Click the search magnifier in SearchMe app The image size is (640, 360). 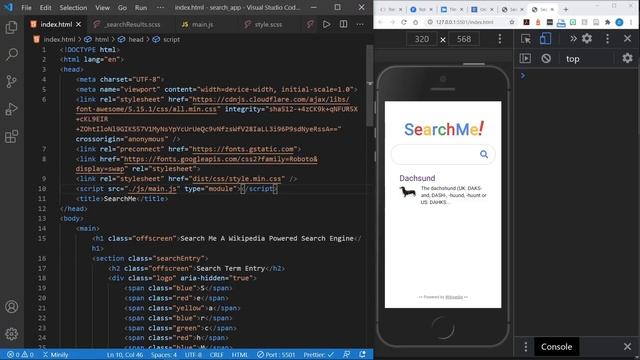[484, 154]
